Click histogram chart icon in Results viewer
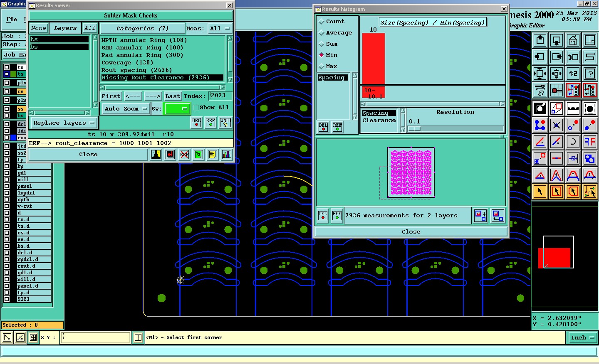599x364 pixels. point(227,155)
